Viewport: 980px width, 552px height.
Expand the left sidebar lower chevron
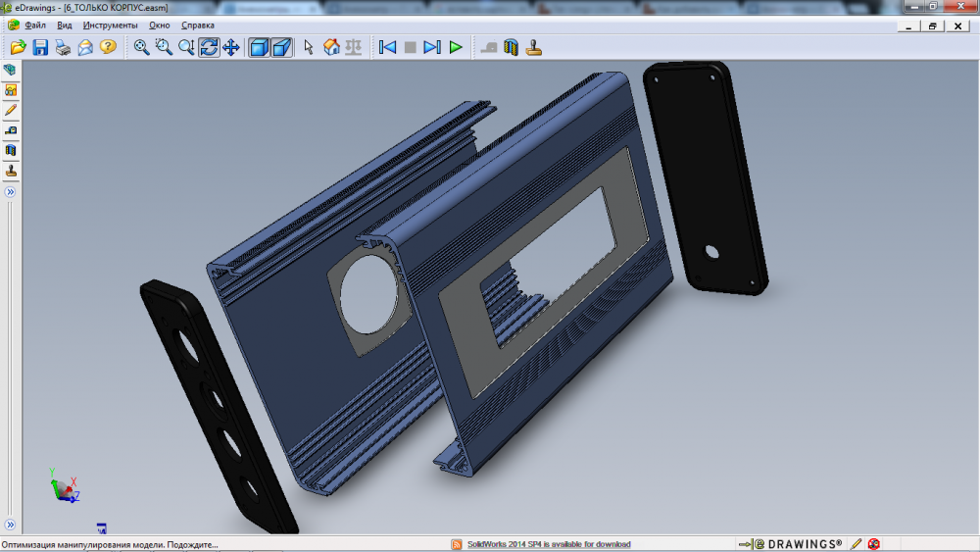coord(10,525)
